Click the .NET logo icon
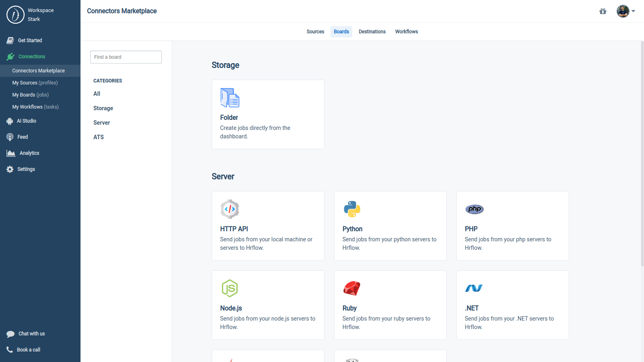The image size is (644, 362). [474, 288]
